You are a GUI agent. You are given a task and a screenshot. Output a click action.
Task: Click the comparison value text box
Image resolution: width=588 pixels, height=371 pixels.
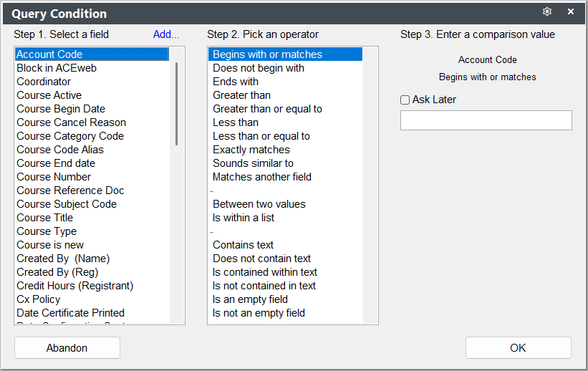pos(486,120)
